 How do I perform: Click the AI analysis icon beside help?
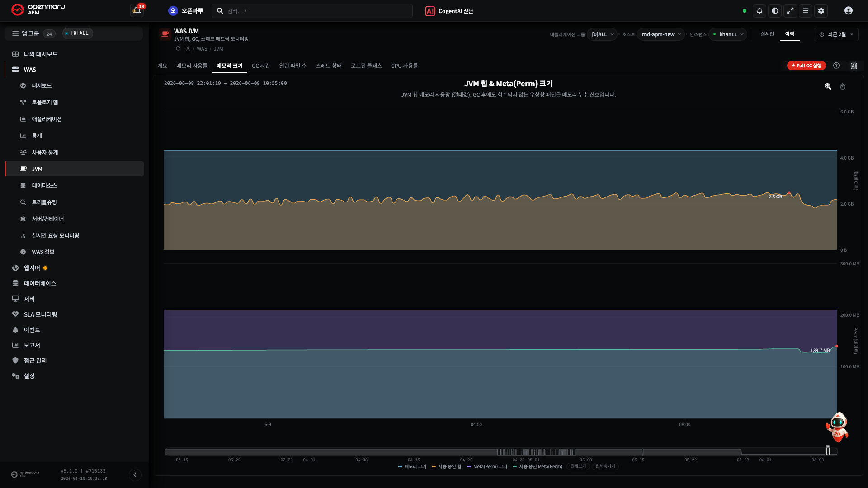[854, 66]
